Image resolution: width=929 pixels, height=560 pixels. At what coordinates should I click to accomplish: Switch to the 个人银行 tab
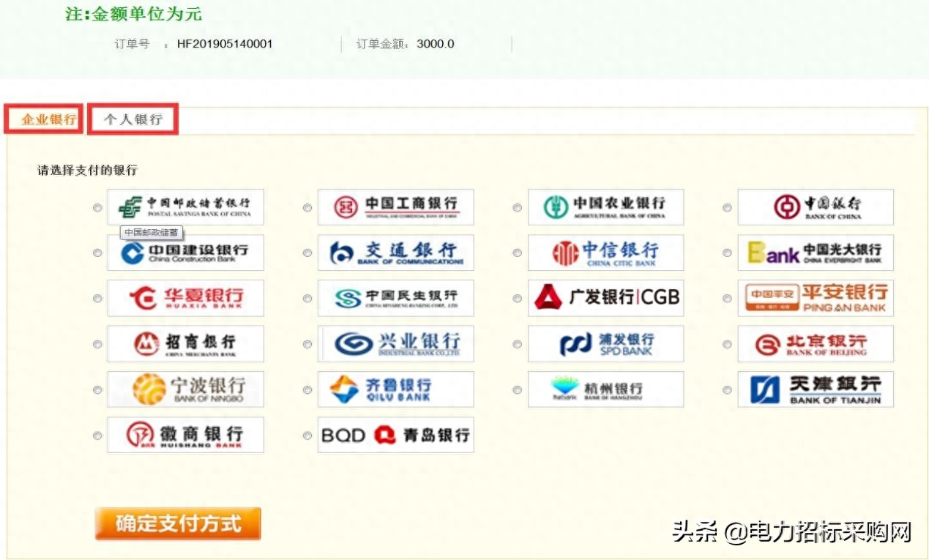point(133,119)
